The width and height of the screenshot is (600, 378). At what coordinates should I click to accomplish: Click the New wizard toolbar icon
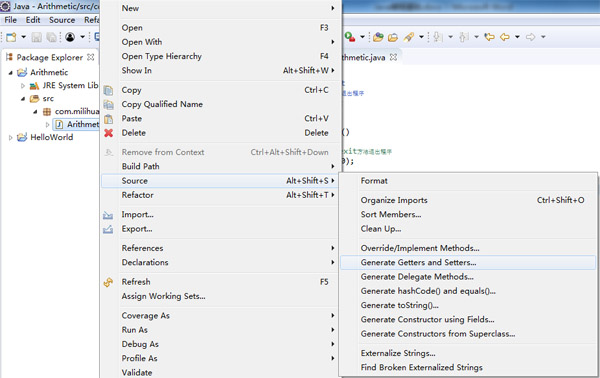(11, 37)
